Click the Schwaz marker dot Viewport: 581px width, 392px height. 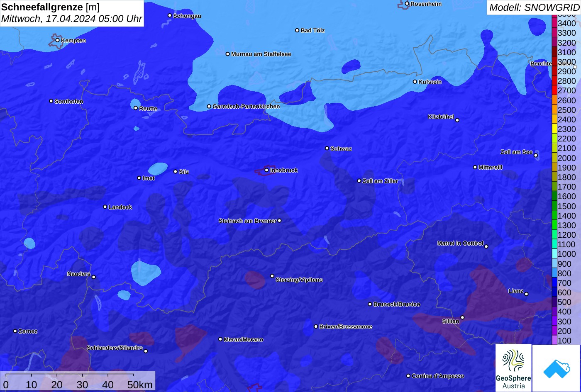(x=327, y=148)
